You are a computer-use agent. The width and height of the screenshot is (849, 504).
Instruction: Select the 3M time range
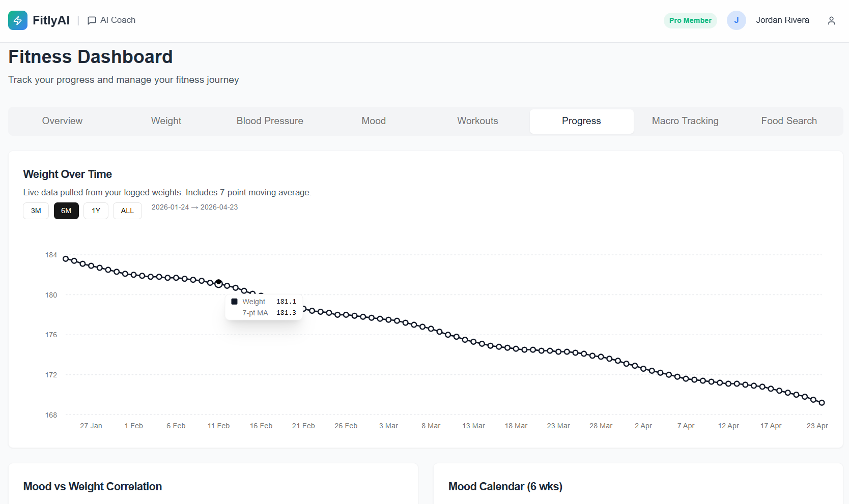coord(36,211)
